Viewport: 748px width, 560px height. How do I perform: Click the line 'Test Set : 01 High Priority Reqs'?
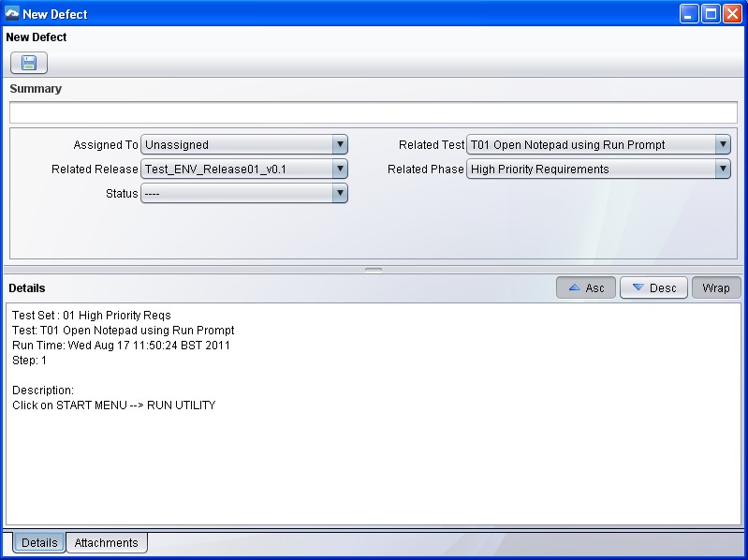(x=92, y=316)
